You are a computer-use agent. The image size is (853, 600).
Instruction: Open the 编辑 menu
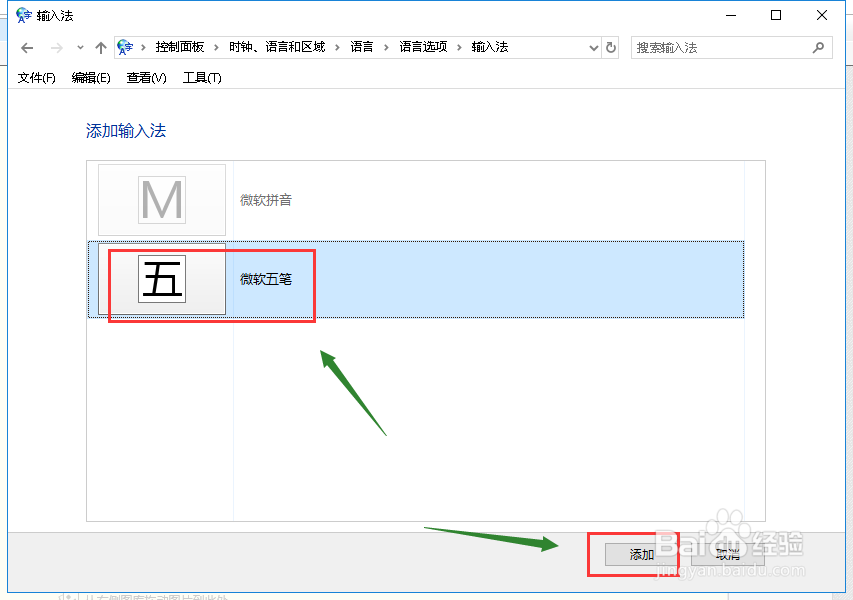(91, 78)
